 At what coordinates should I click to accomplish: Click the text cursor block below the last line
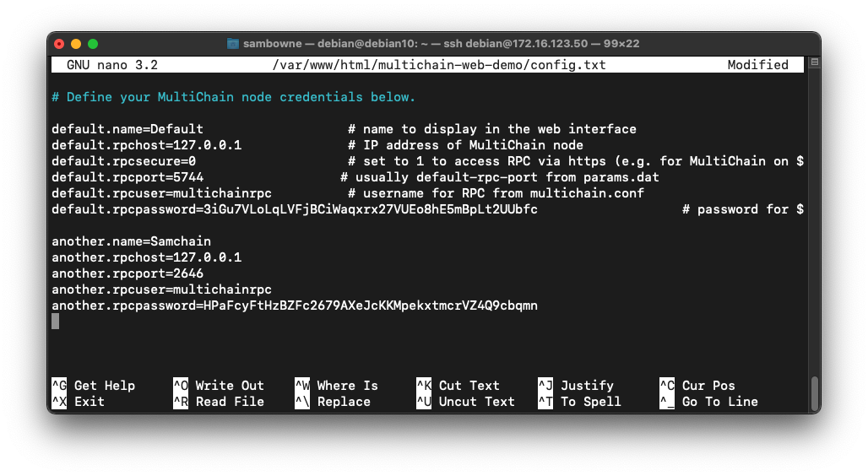tap(56, 322)
